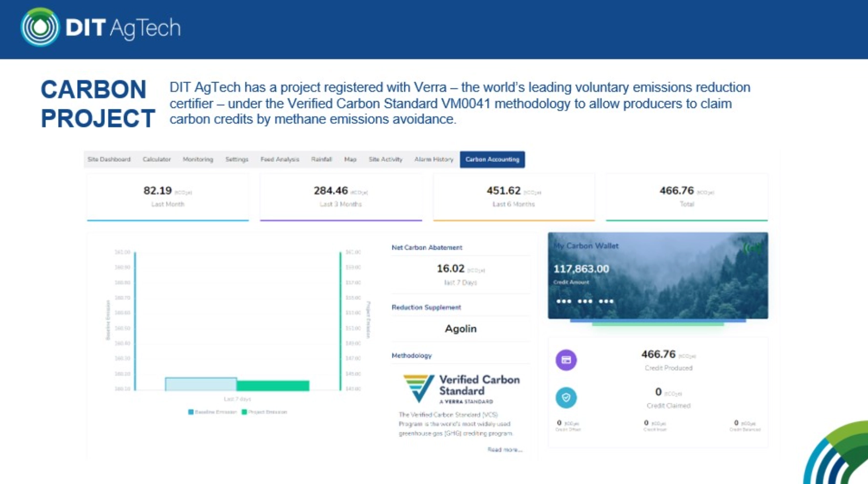The image size is (868, 484).
Task: Click the masked dots on wallet card
Action: [584, 301]
